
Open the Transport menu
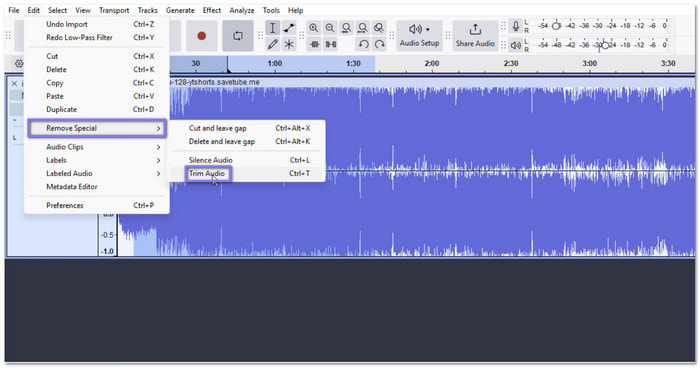coord(114,10)
